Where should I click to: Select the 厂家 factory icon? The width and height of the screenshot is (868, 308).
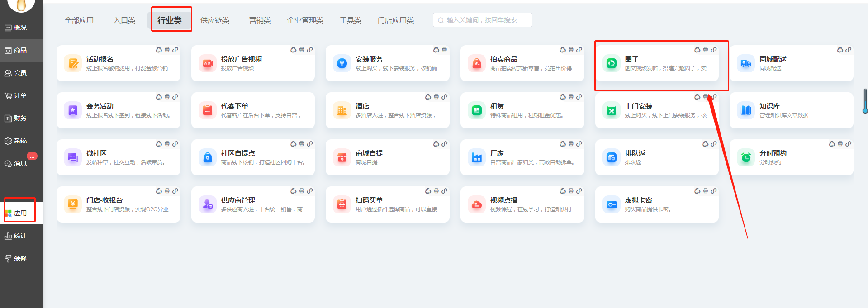tap(477, 157)
